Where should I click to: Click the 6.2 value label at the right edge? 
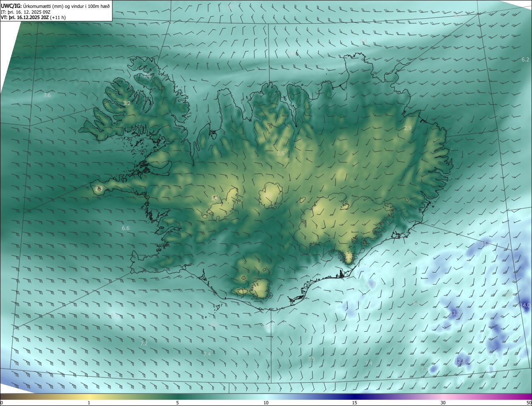pos(525,60)
